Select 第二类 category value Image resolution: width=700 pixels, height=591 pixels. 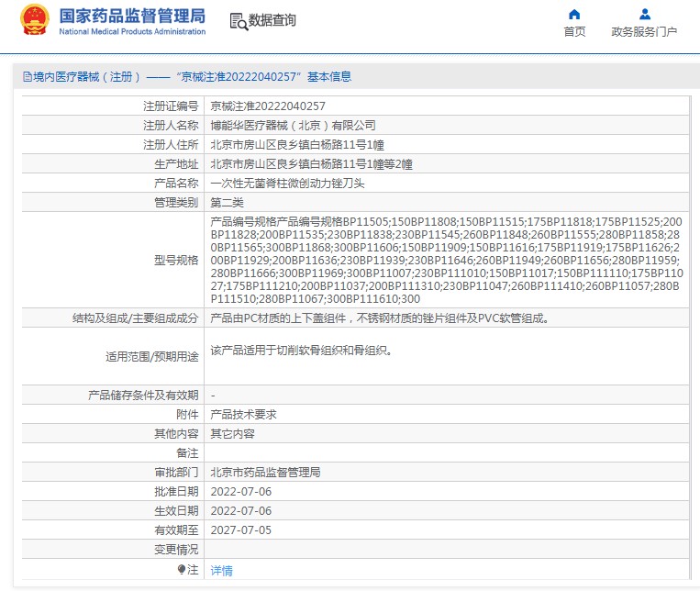coord(227,203)
